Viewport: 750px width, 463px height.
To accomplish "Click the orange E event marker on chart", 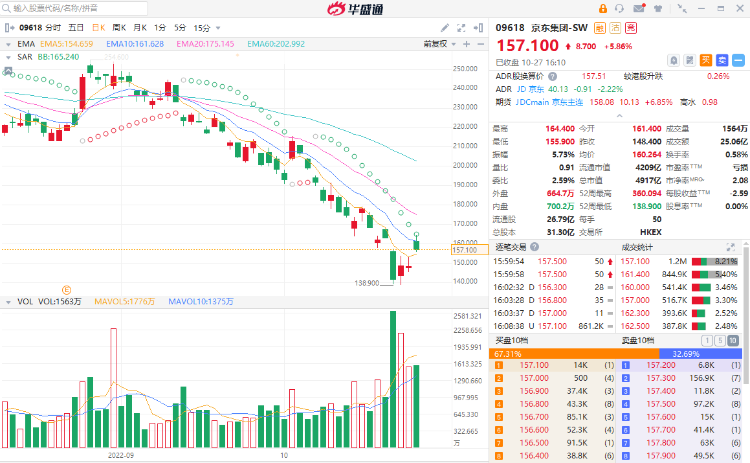I will coord(66,290).
